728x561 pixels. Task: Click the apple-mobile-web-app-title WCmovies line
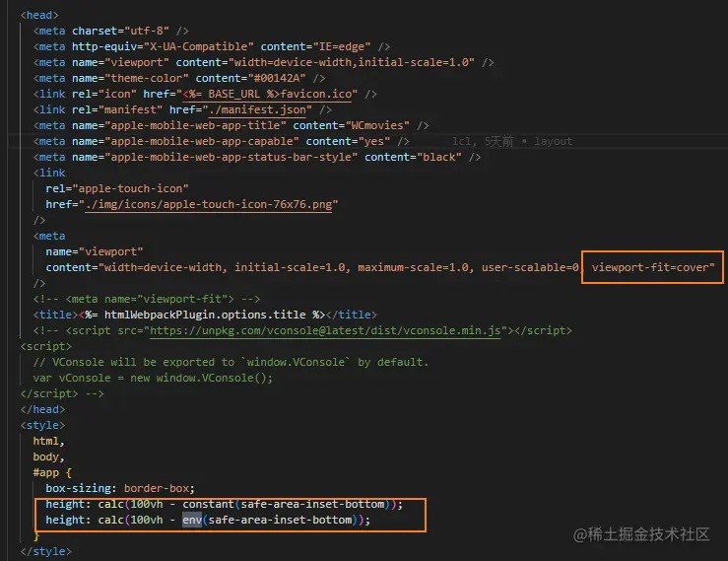[x=231, y=125]
